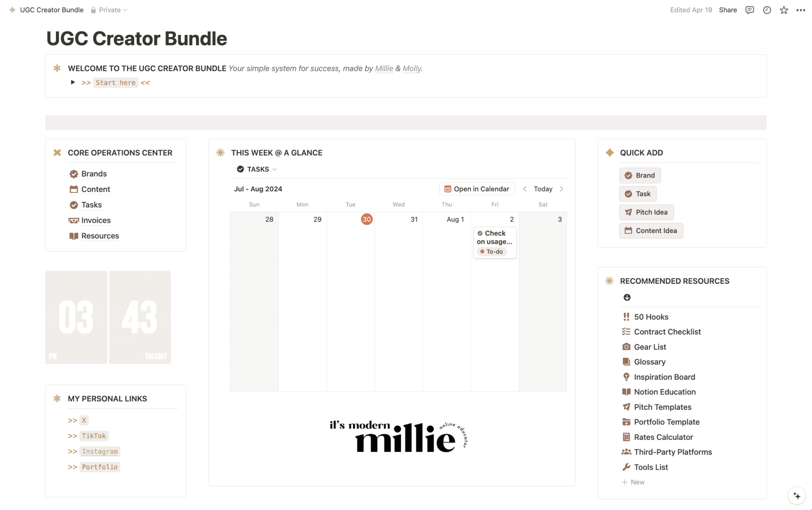Click the Today button in the calendar

point(543,189)
